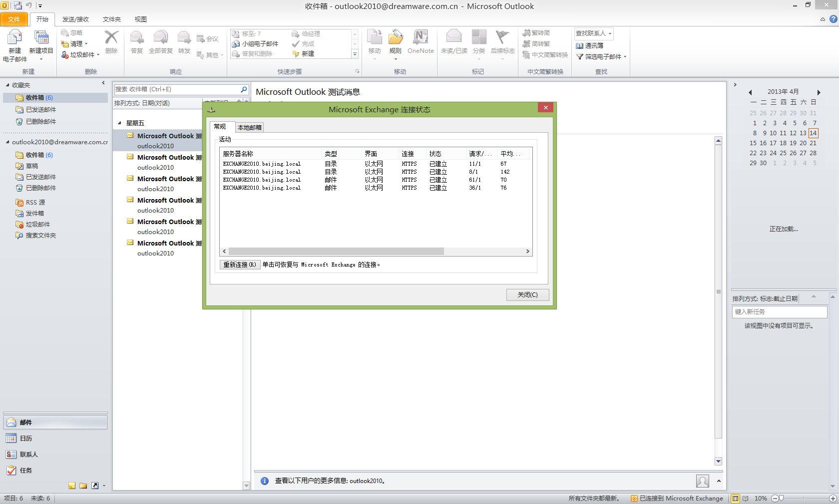Click the Delete (删除) X icon
This screenshot has height=504, width=839.
point(111,37)
